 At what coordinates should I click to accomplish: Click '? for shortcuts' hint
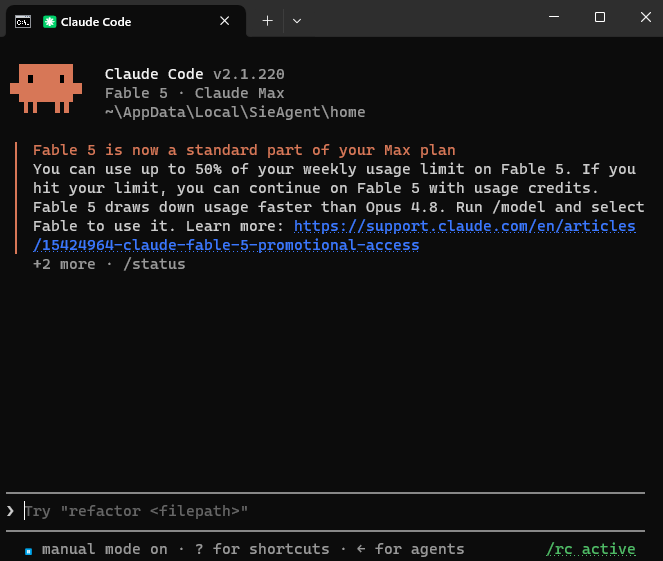click(x=262, y=549)
